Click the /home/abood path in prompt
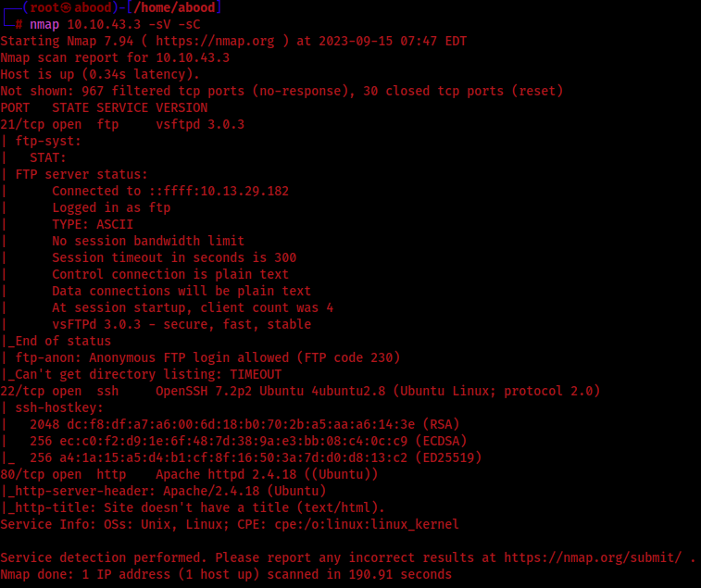The image size is (701, 588). point(174,7)
